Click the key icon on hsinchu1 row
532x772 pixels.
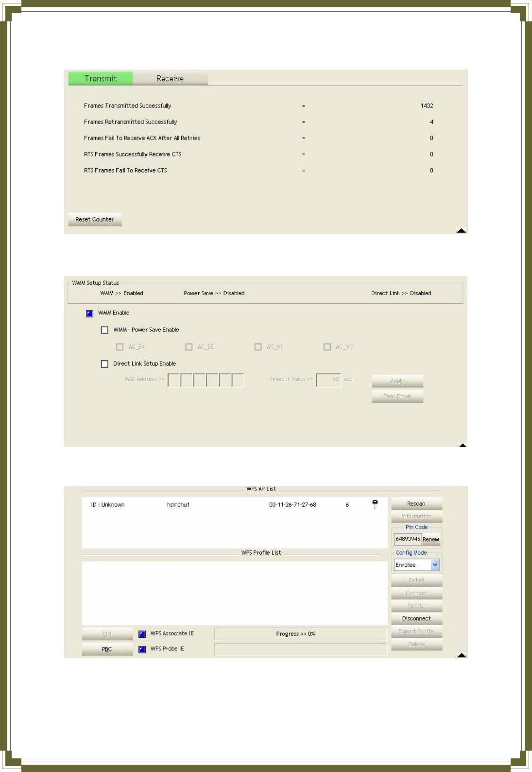click(375, 504)
